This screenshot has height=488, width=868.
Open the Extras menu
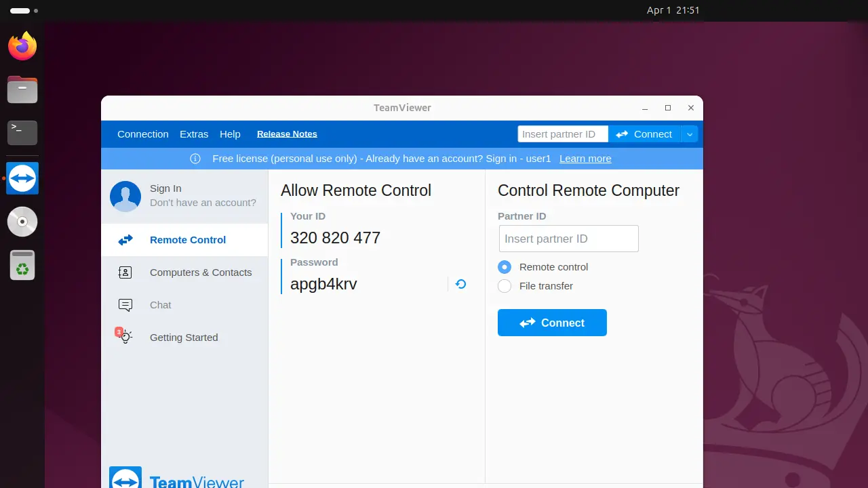pyautogui.click(x=194, y=134)
